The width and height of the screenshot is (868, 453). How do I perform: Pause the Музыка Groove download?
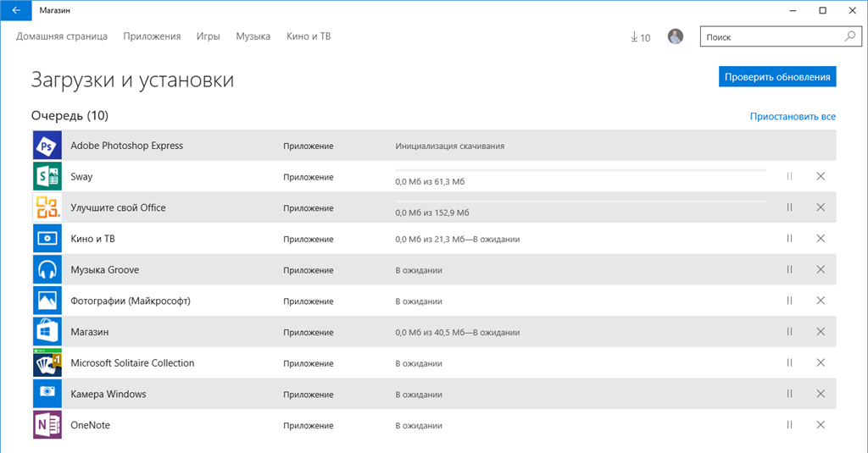point(789,268)
